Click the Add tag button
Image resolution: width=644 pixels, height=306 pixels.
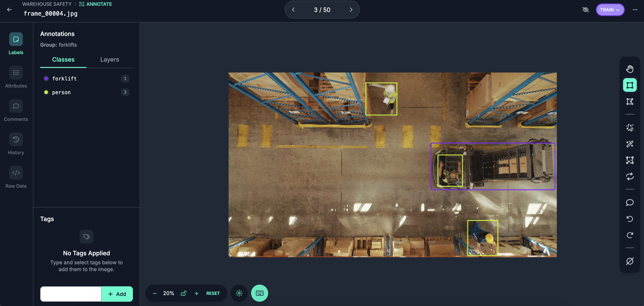(117, 294)
